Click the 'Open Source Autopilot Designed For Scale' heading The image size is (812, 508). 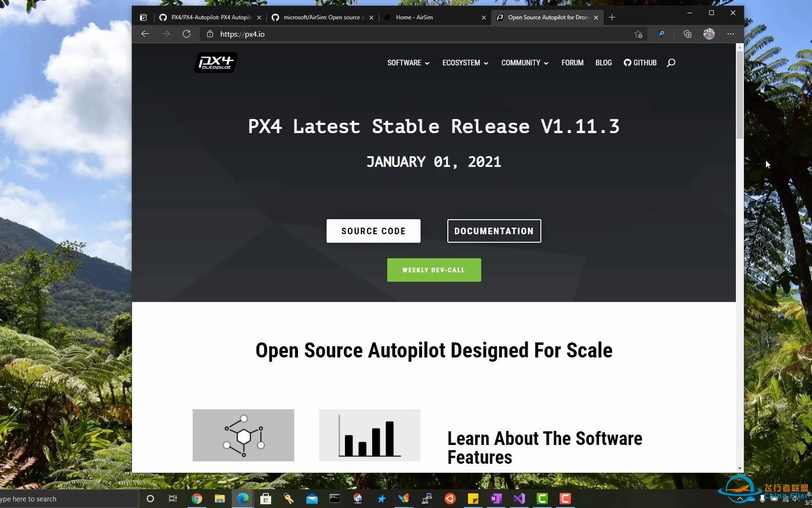click(434, 350)
